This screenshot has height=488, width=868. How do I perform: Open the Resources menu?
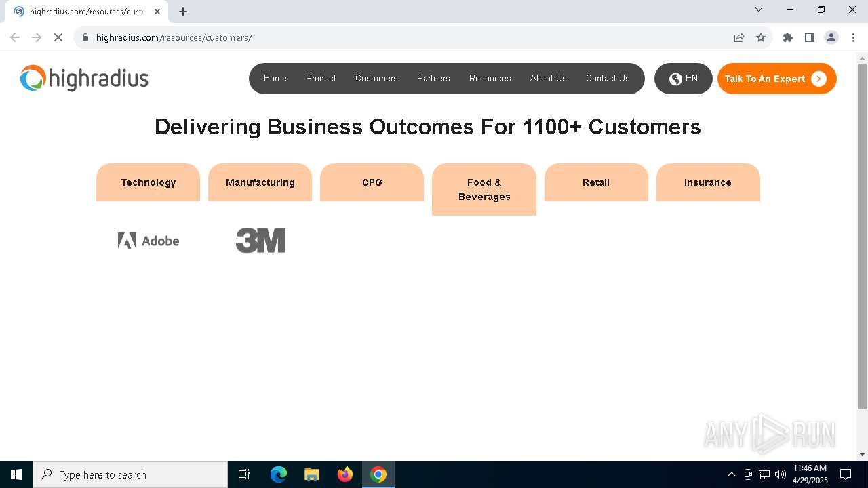(490, 79)
